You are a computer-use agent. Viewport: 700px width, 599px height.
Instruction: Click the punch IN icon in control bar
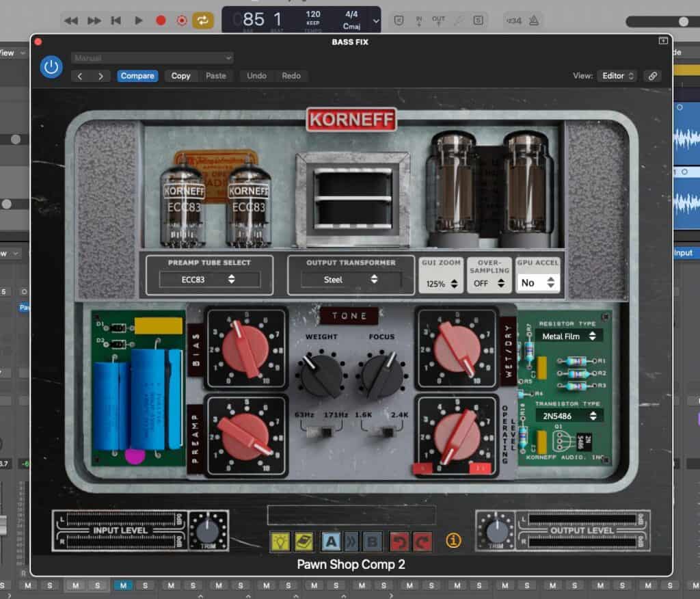(x=419, y=21)
